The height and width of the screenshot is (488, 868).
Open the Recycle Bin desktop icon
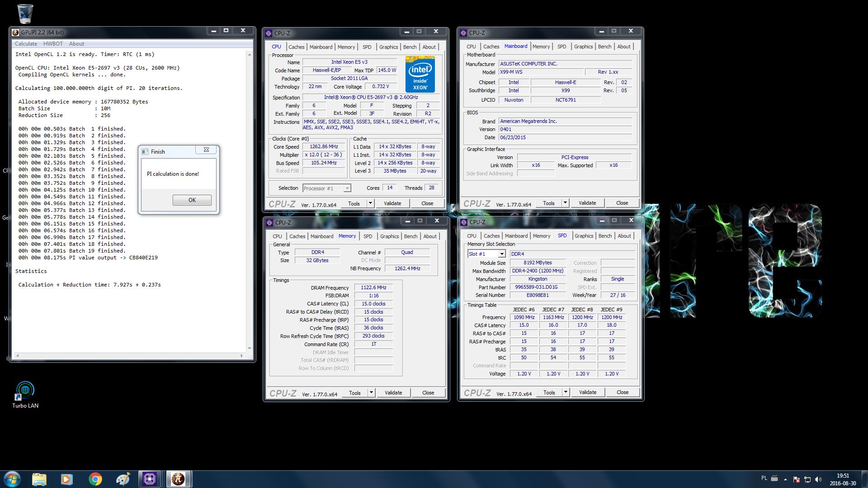[x=25, y=14]
